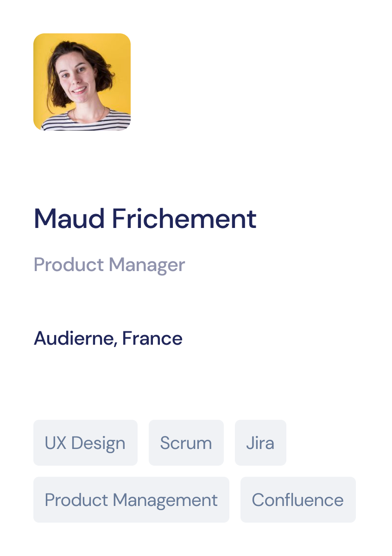The height and width of the screenshot is (556, 392).
Task: Open the Product Management skill tag
Action: click(131, 500)
